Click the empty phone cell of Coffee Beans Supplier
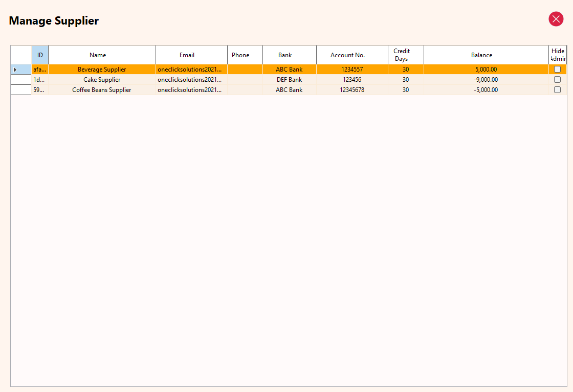This screenshot has width=573, height=392. point(245,90)
